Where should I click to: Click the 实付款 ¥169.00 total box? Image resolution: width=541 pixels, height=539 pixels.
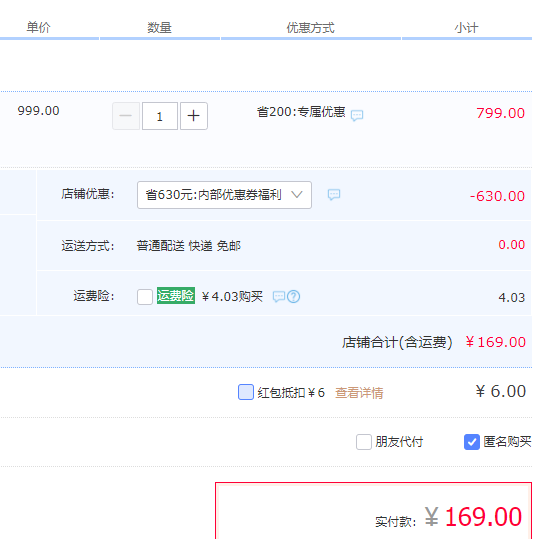point(374,511)
